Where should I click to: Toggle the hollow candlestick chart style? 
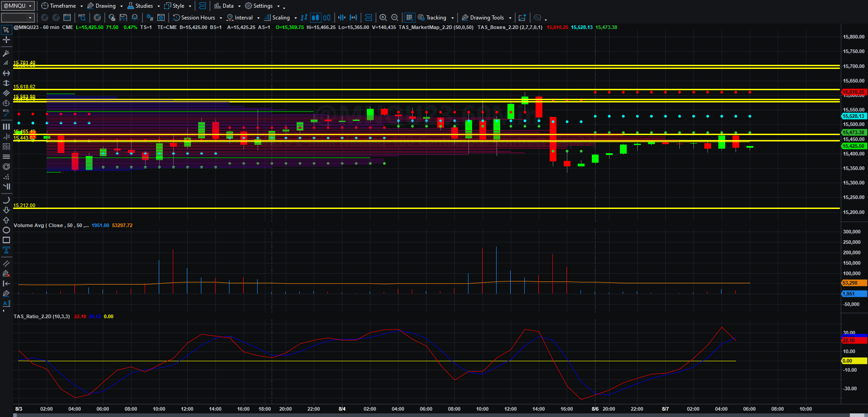(x=327, y=18)
